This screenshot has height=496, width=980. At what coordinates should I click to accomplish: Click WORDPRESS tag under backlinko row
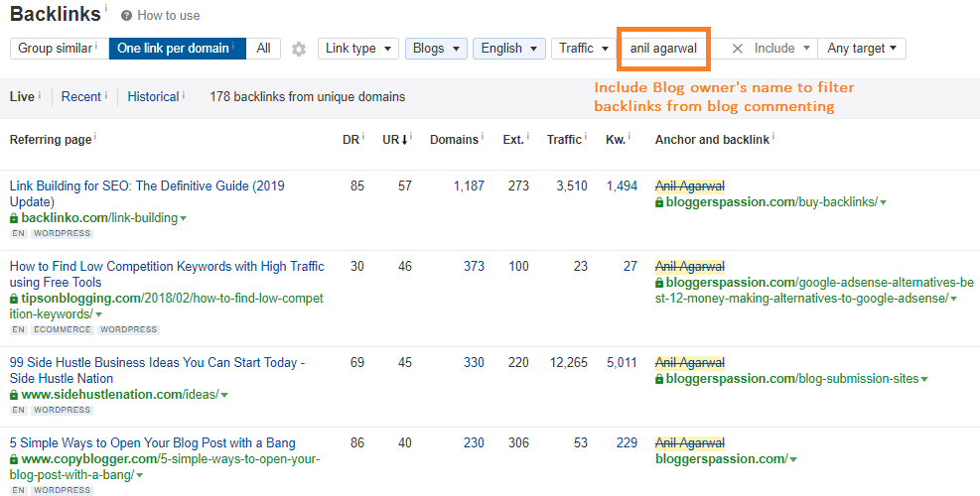[x=62, y=234]
